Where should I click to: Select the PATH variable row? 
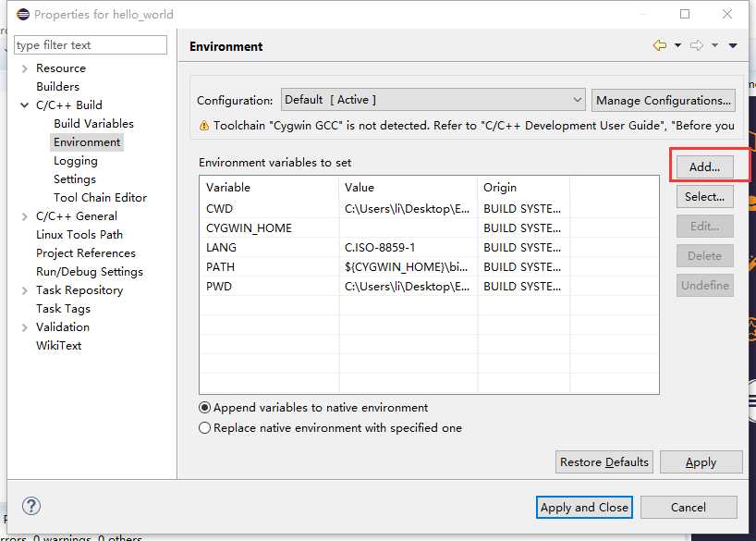429,267
